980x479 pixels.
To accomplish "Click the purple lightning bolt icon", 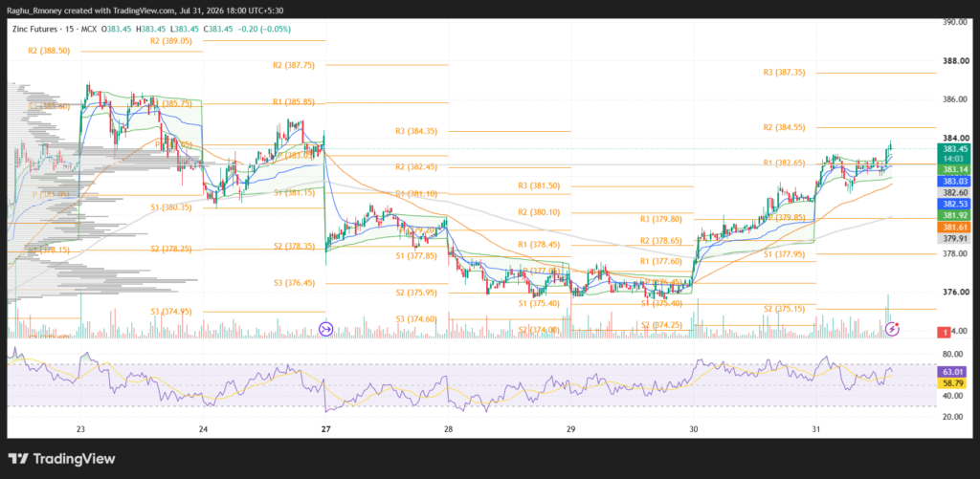I will pos(893,329).
